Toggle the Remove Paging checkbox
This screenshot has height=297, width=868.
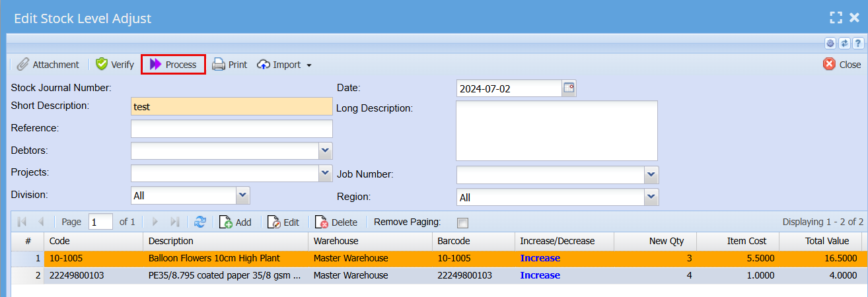(463, 222)
